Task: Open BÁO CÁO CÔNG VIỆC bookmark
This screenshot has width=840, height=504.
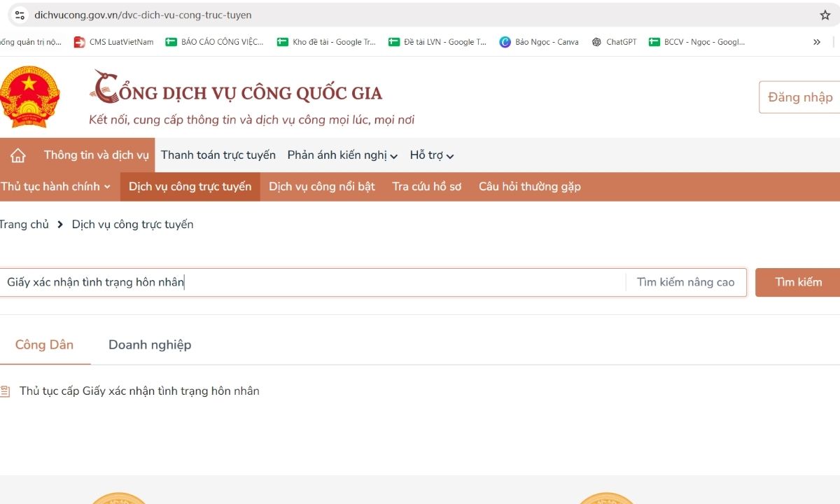Action: (214, 42)
